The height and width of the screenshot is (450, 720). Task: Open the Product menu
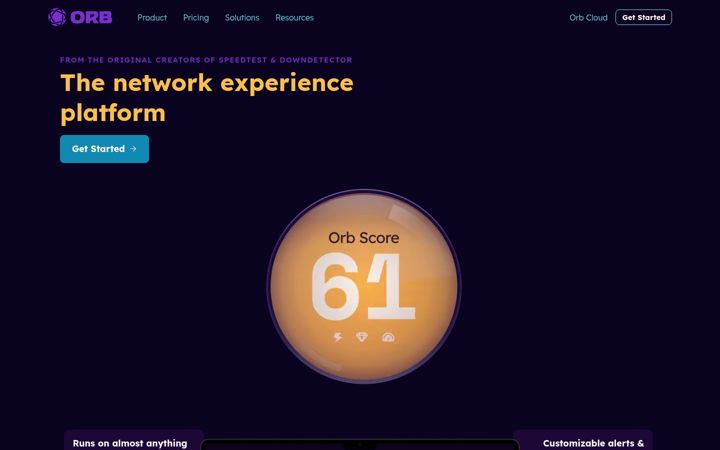[152, 17]
